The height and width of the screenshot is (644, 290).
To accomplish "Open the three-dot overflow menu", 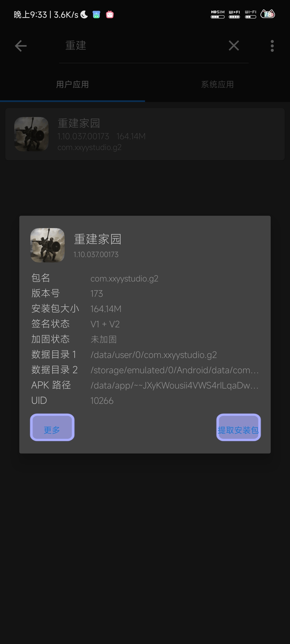I will point(272,46).
